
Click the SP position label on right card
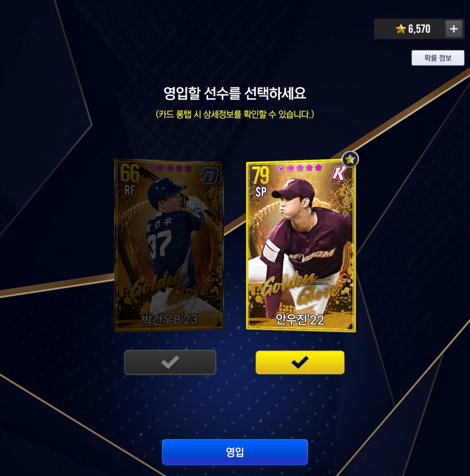[261, 192]
